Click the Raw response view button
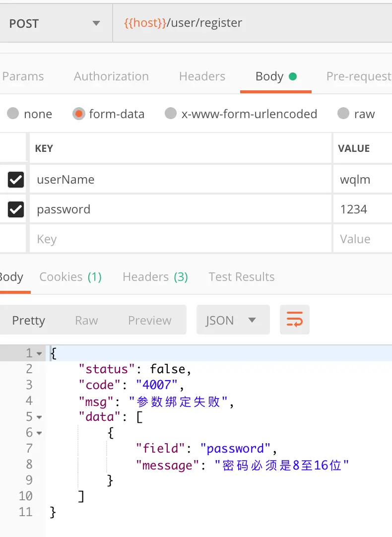Viewport: 392px width, 537px height. click(86, 321)
